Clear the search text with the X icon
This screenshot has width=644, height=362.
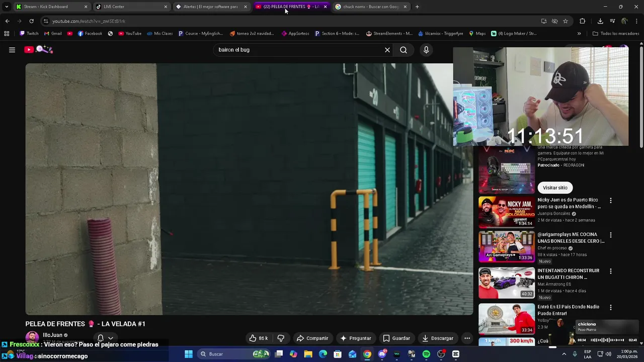click(387, 50)
